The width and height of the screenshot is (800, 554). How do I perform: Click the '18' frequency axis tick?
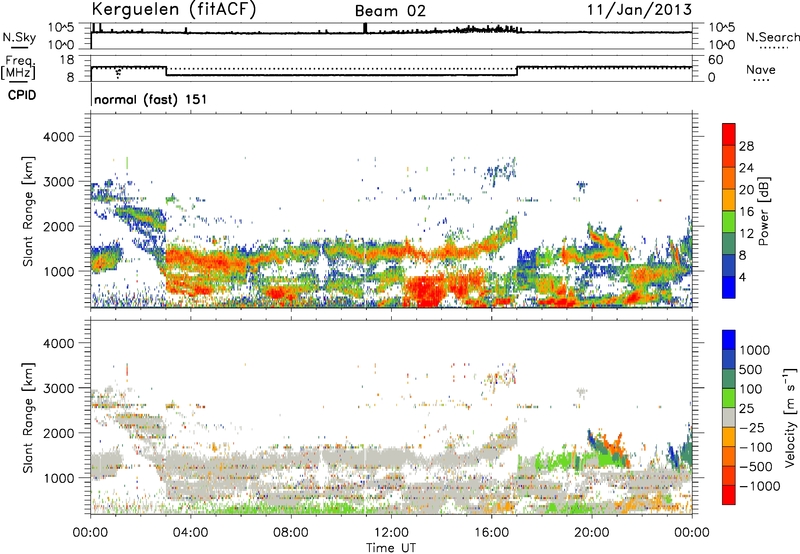tap(67, 60)
